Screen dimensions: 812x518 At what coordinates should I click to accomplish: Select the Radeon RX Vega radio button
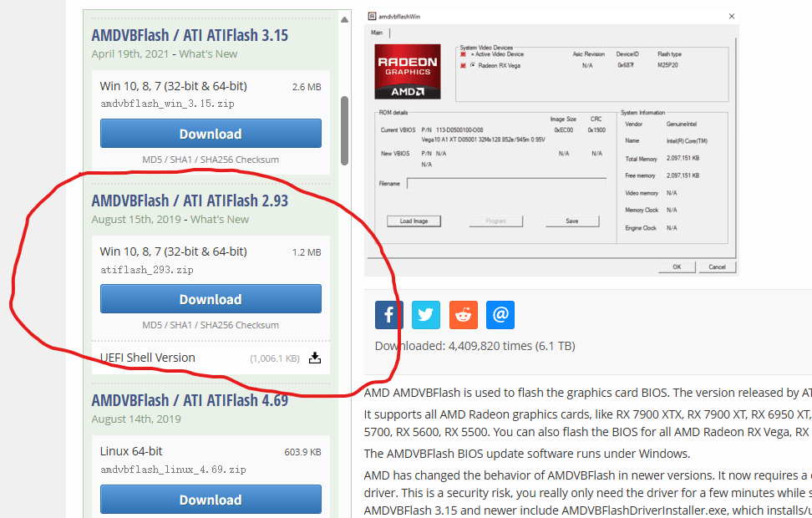pyautogui.click(x=473, y=66)
